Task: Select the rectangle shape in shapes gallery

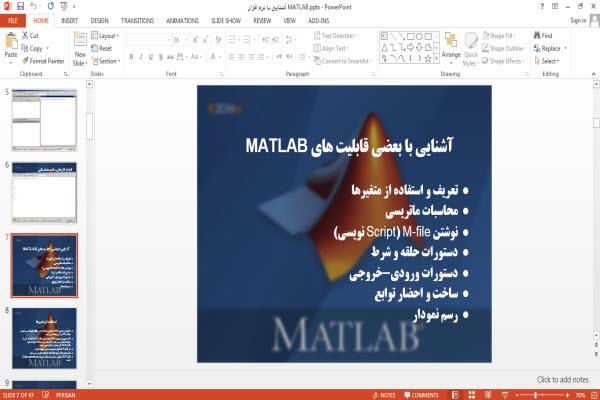Action: pyautogui.click(x=411, y=36)
